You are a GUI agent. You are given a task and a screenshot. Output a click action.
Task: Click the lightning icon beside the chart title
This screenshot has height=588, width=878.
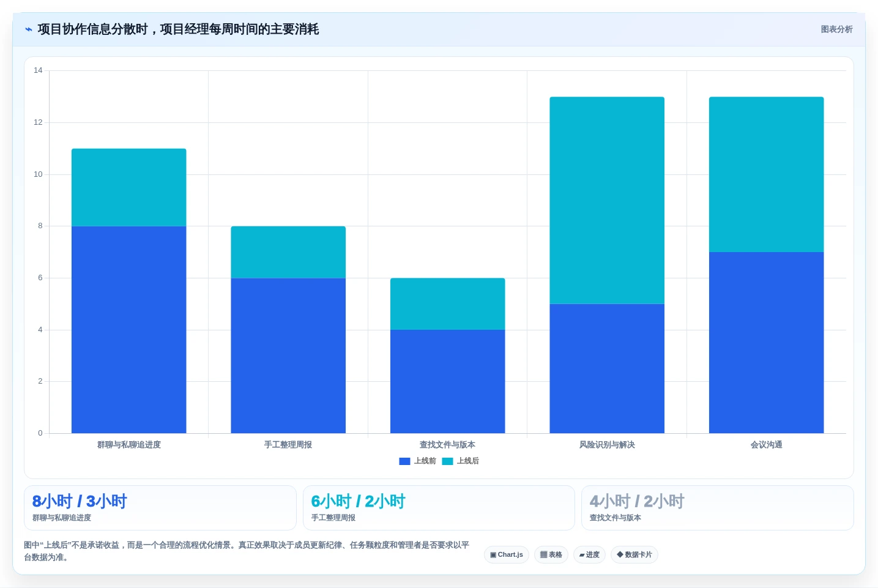tap(28, 29)
